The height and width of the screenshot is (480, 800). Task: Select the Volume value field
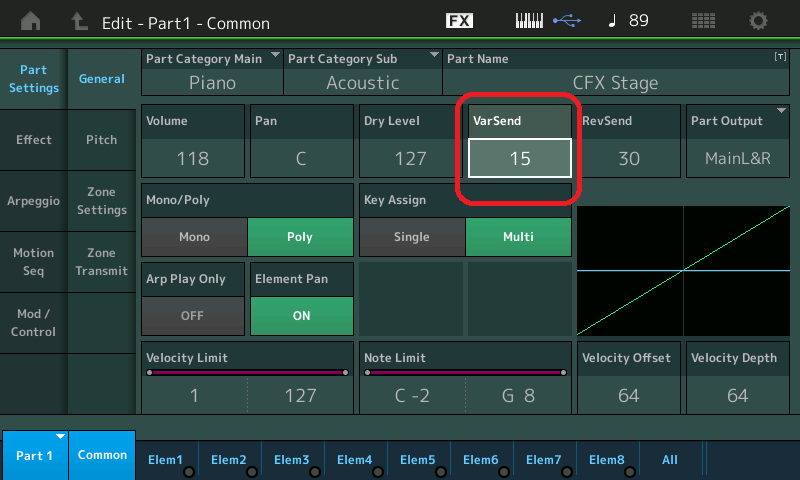click(194, 158)
